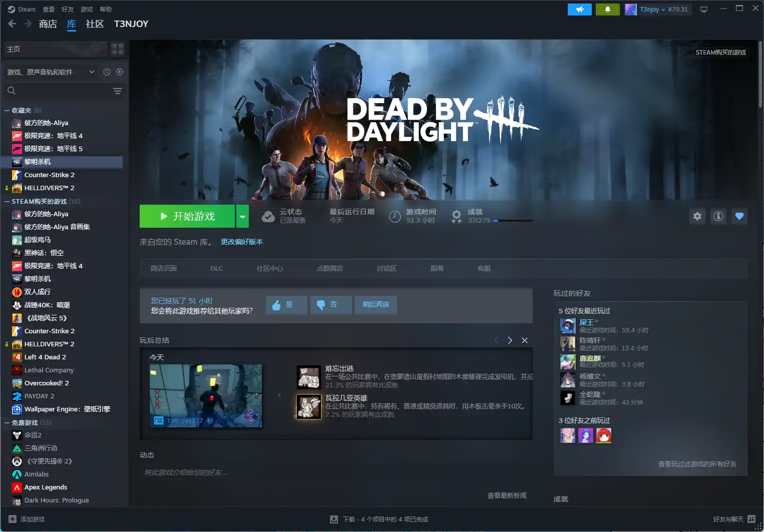Expand the library type filter dropdown
764x532 pixels.
click(x=92, y=72)
